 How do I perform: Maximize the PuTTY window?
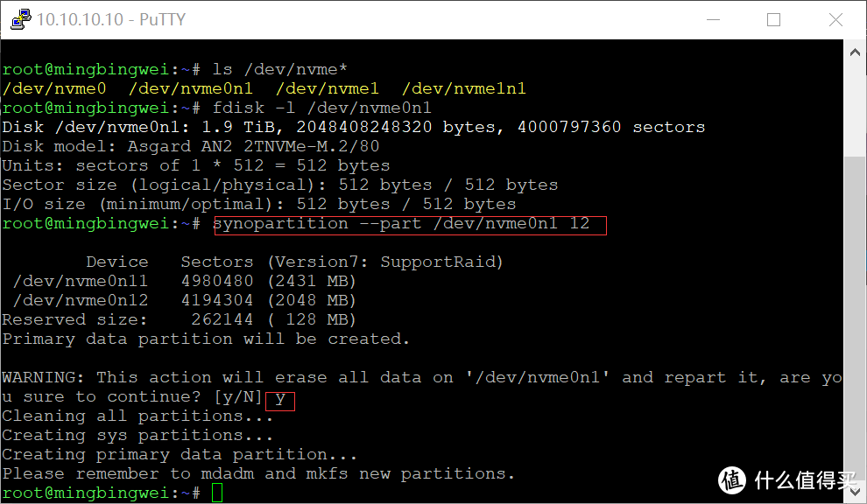[773, 19]
